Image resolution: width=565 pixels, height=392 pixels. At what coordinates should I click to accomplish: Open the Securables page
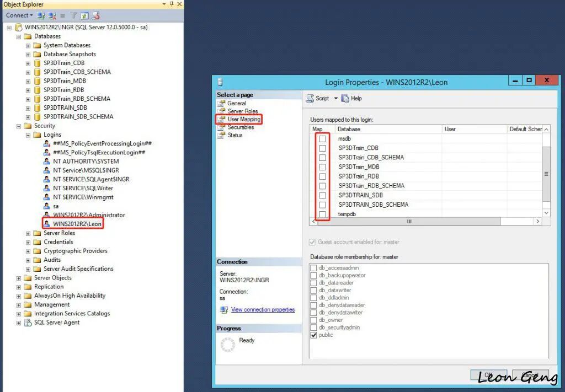(x=241, y=127)
